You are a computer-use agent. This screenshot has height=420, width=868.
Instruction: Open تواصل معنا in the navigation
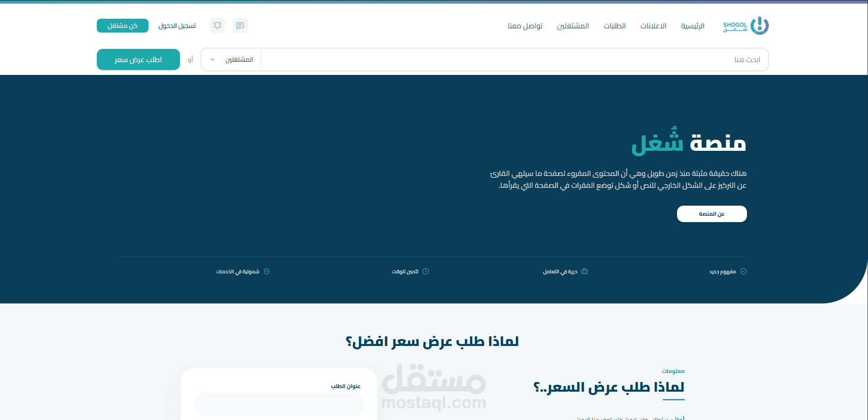coord(525,26)
